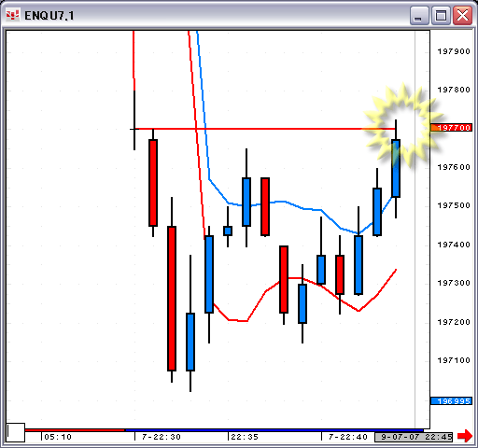Click the 196995 blue price marker
This screenshot has width=478, height=448.
point(451,400)
